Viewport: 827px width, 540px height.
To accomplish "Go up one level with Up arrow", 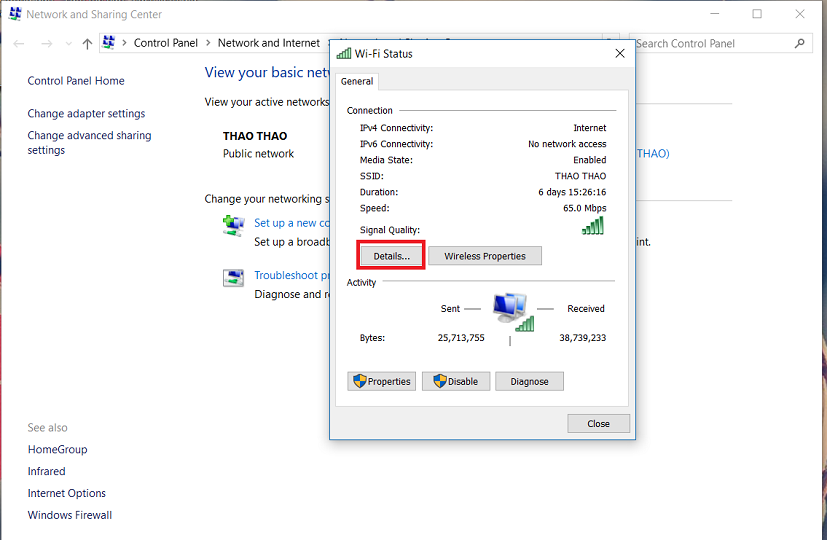I will pos(88,44).
